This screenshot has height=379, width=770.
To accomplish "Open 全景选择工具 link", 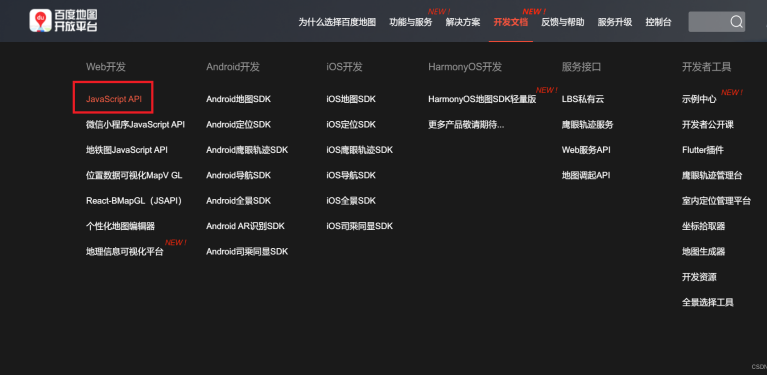I will tap(708, 302).
